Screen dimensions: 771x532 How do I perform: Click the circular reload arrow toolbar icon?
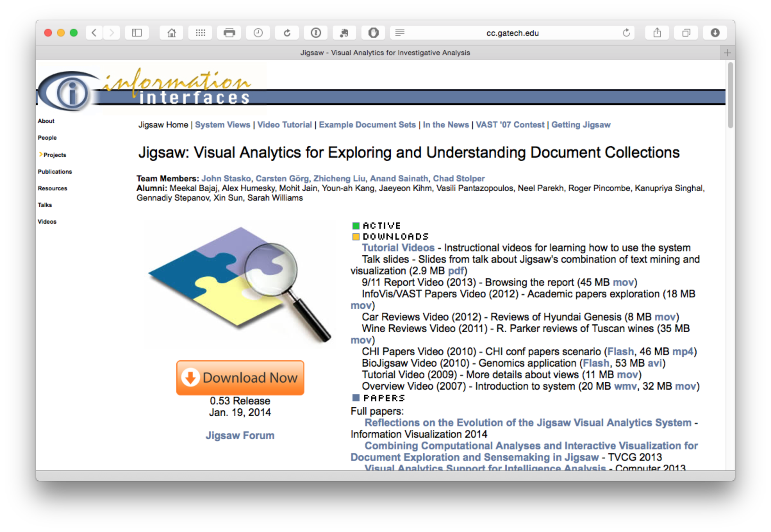pos(287,33)
